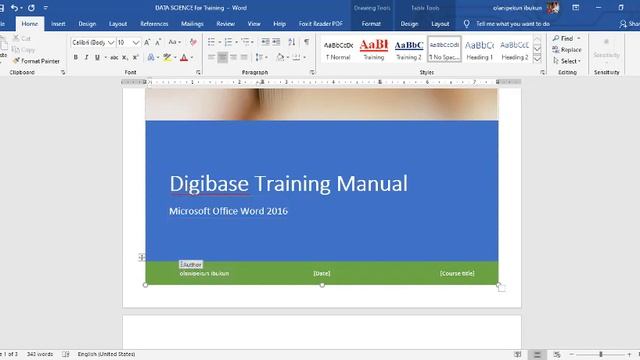The height and width of the screenshot is (360, 640).
Task: Click the Bullets list icon
Action: point(211,42)
